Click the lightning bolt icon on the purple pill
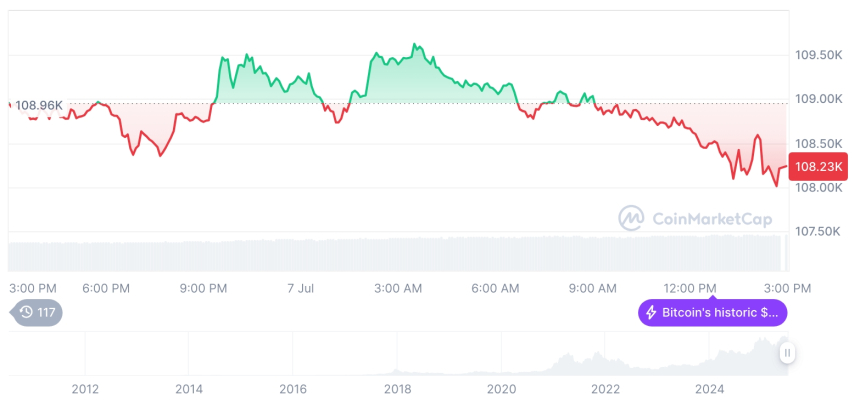This screenshot has width=860, height=401. click(x=651, y=313)
